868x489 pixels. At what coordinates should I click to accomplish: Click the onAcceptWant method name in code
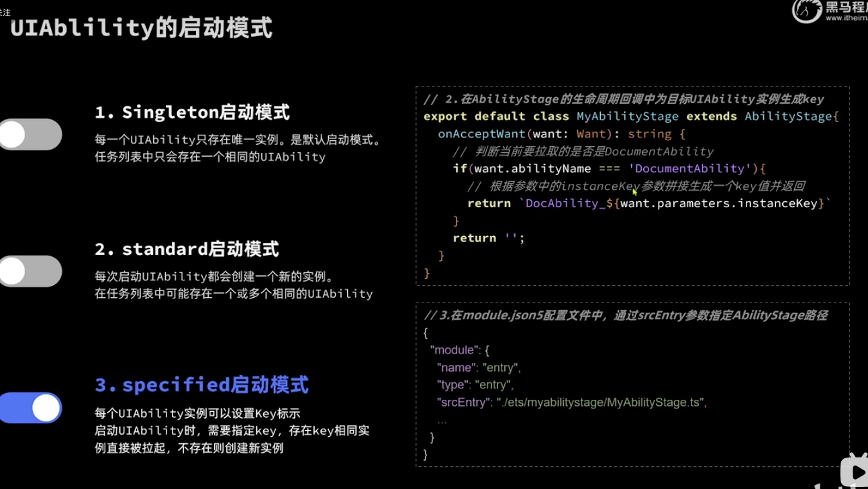click(481, 133)
